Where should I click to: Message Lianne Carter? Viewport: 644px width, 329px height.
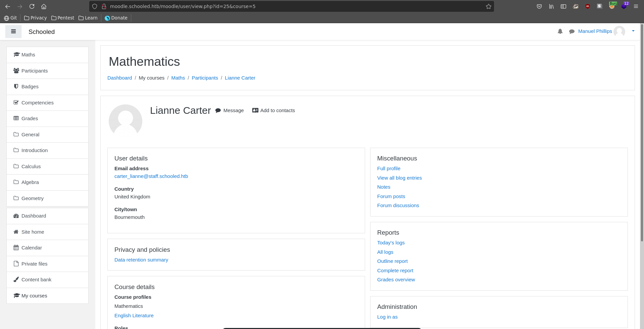pyautogui.click(x=230, y=110)
